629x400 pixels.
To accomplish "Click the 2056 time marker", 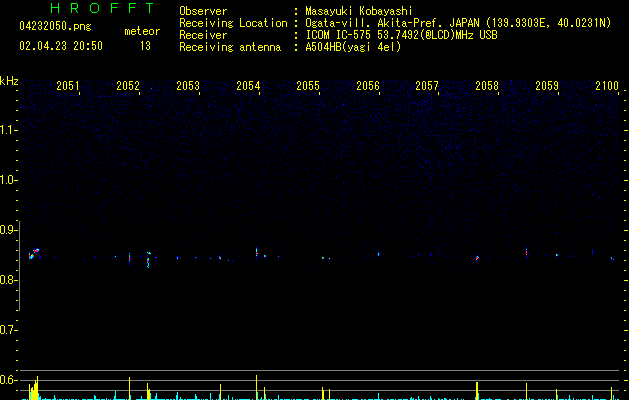I will tap(368, 86).
